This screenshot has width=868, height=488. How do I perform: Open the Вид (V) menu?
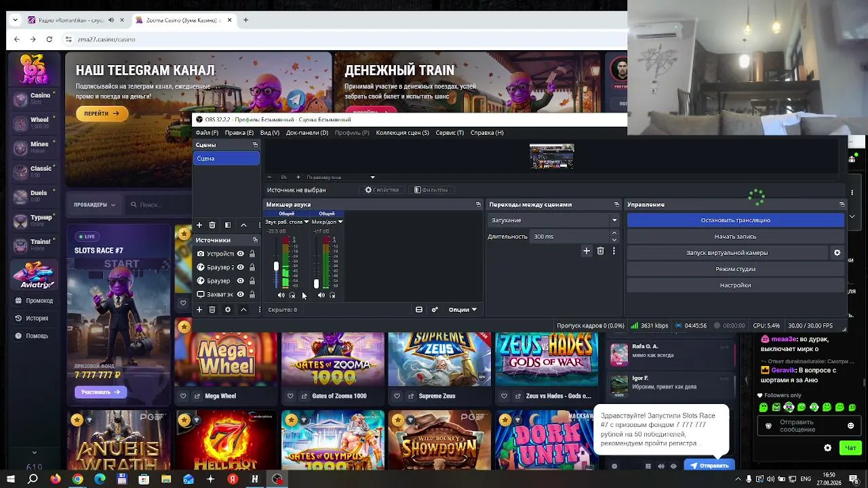point(270,133)
